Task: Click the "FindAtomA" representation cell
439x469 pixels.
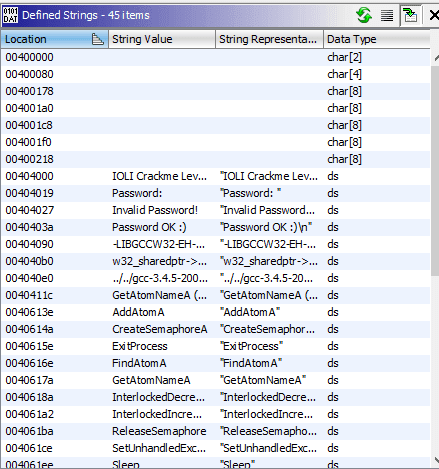Action: (251, 363)
